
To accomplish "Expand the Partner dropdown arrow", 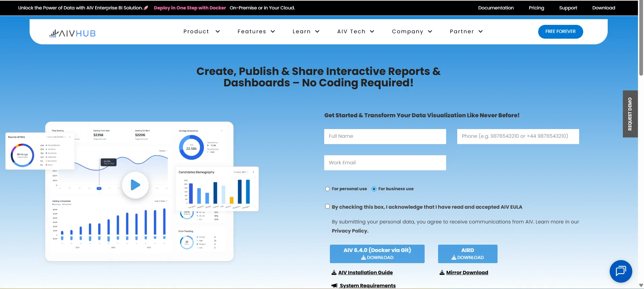I will coord(481,32).
